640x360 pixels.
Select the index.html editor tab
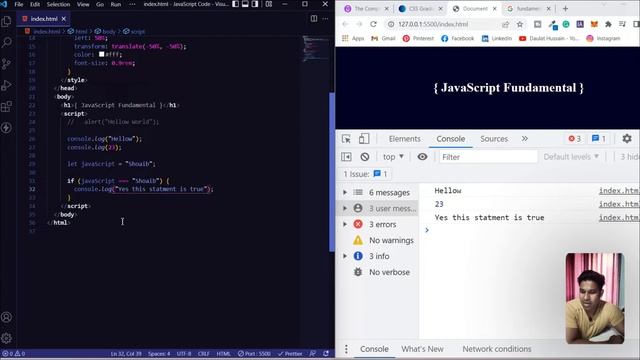[44, 19]
